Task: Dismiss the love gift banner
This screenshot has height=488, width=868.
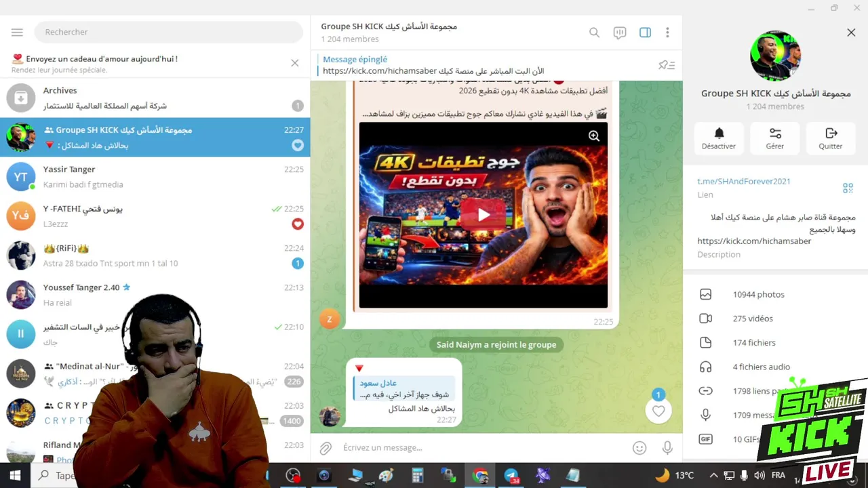Action: [x=294, y=63]
